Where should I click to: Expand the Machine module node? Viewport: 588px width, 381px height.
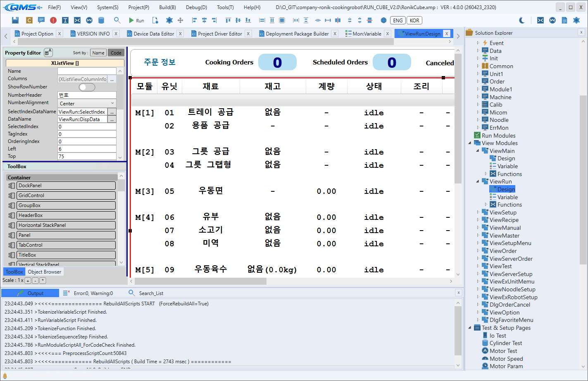pyautogui.click(x=478, y=97)
